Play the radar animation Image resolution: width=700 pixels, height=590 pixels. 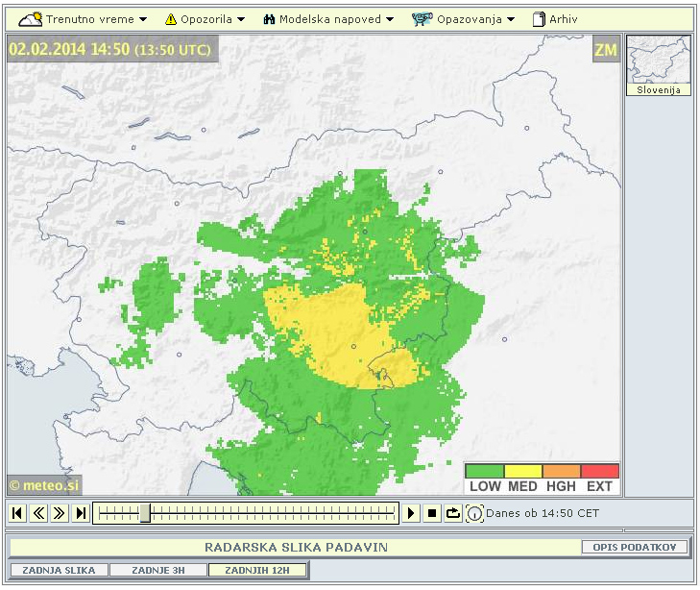(411, 513)
